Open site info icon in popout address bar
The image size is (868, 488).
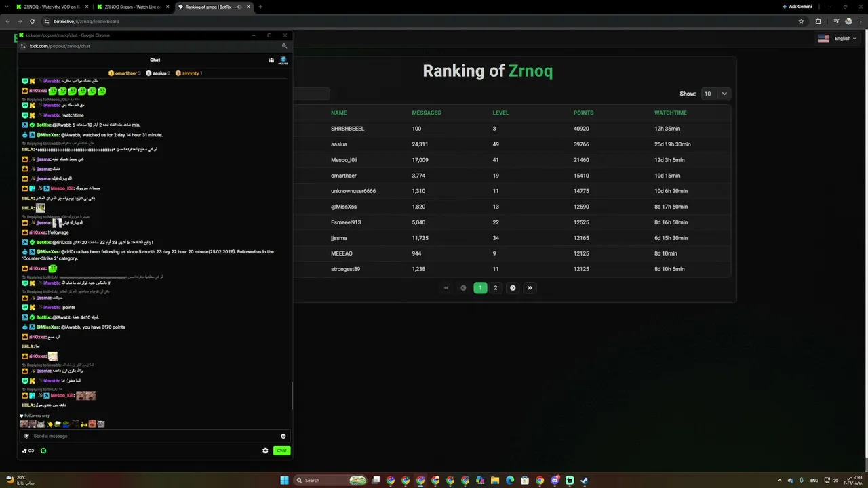click(23, 46)
